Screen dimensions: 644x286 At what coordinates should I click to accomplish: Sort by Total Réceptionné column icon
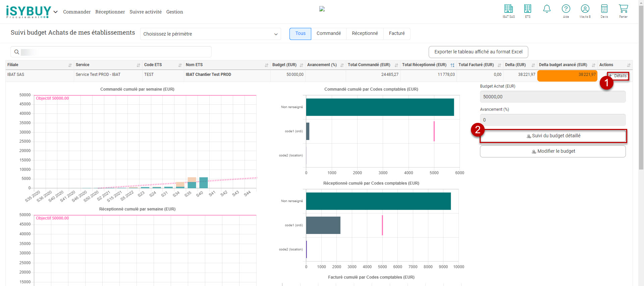(452, 65)
